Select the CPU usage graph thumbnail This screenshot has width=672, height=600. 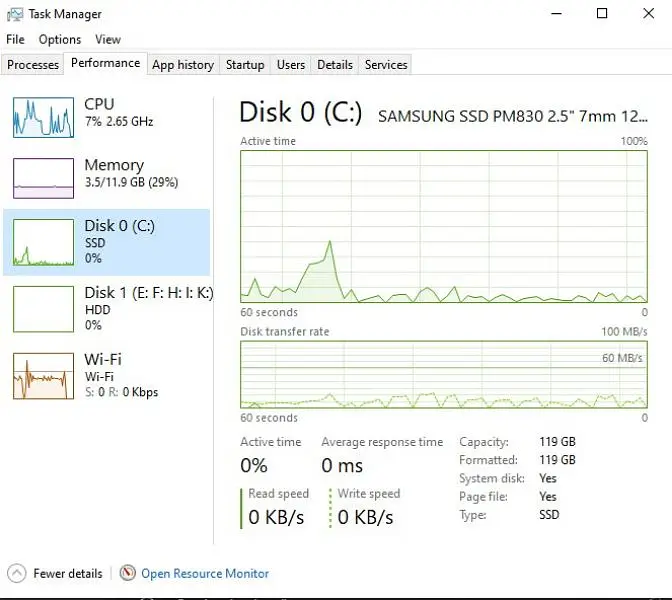click(43, 117)
